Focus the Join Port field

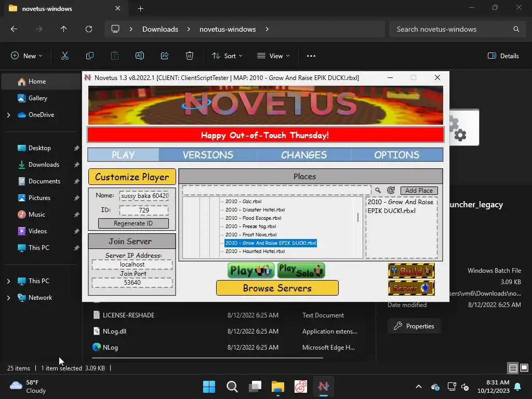click(x=132, y=283)
